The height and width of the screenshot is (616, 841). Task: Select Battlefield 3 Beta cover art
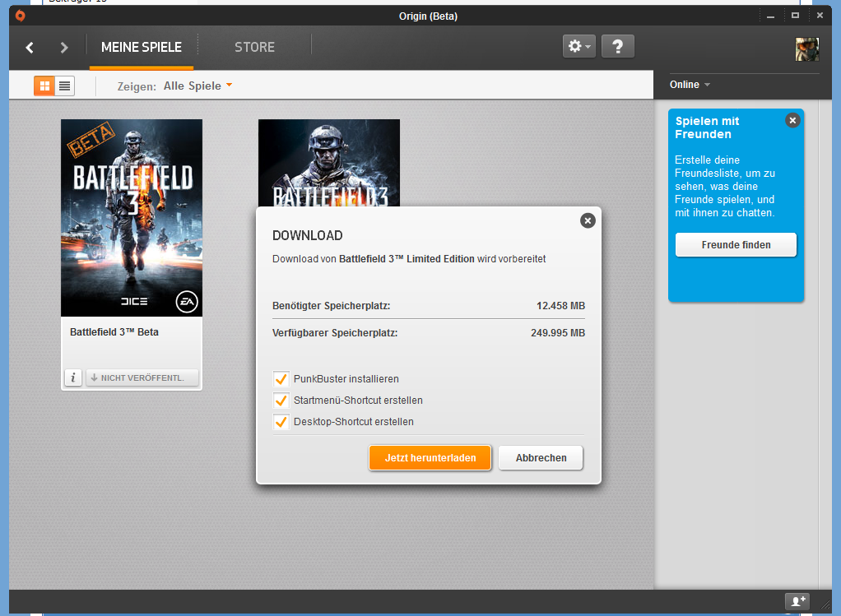pos(132,218)
